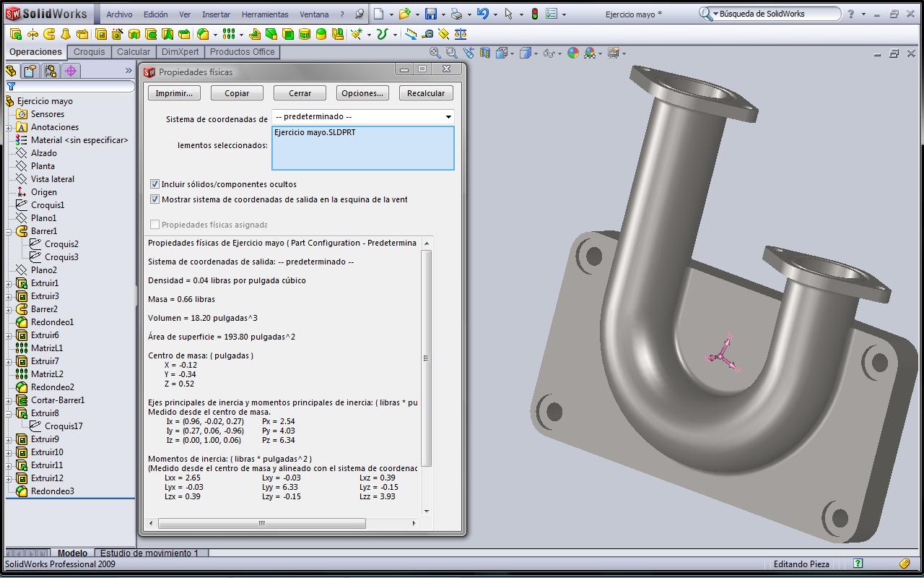Click the Imprimir... button

pos(174,93)
